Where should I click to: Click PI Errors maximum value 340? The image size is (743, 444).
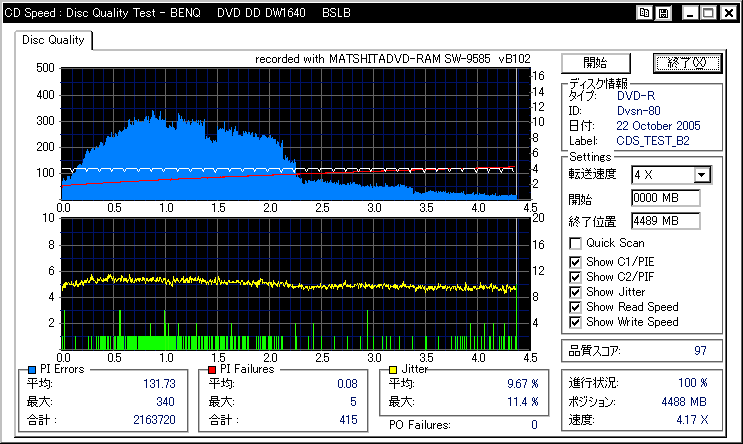tap(165, 402)
